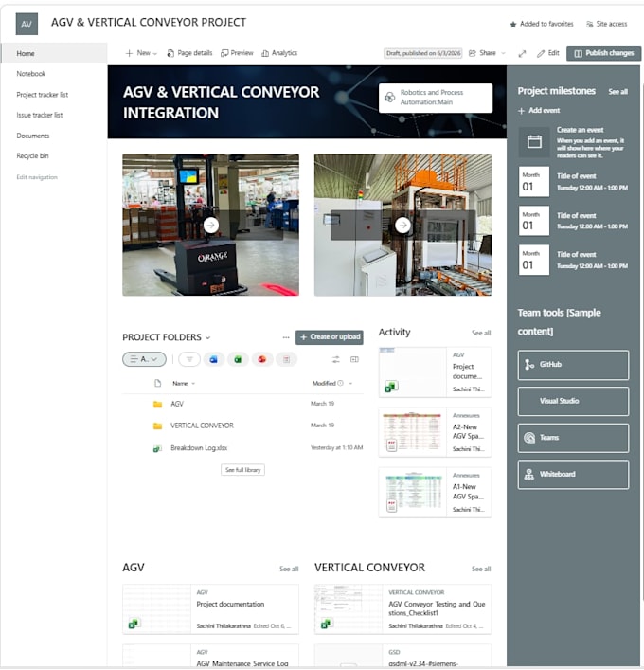644x670 pixels.
Task: Open Documents in the left navigation
Action: [x=33, y=136]
